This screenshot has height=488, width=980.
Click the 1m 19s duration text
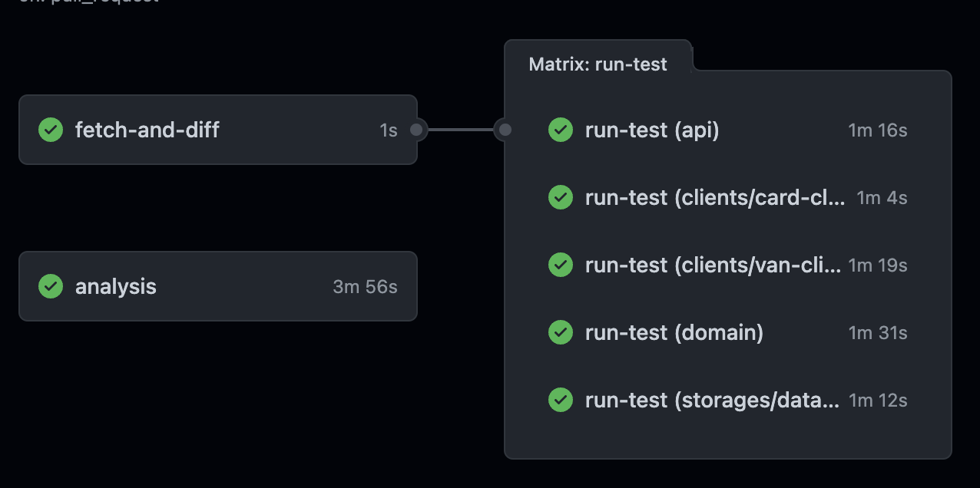pyautogui.click(x=878, y=265)
